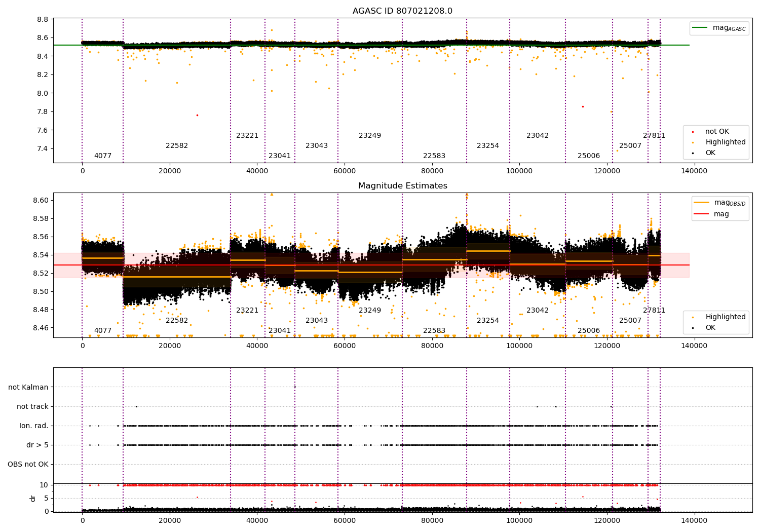Click x-axis tick 20000 in bottom plot

(x=170, y=520)
